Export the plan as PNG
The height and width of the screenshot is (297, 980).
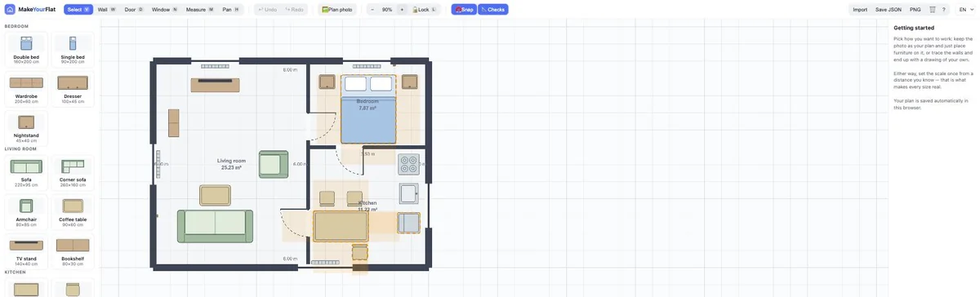pyautogui.click(x=915, y=10)
